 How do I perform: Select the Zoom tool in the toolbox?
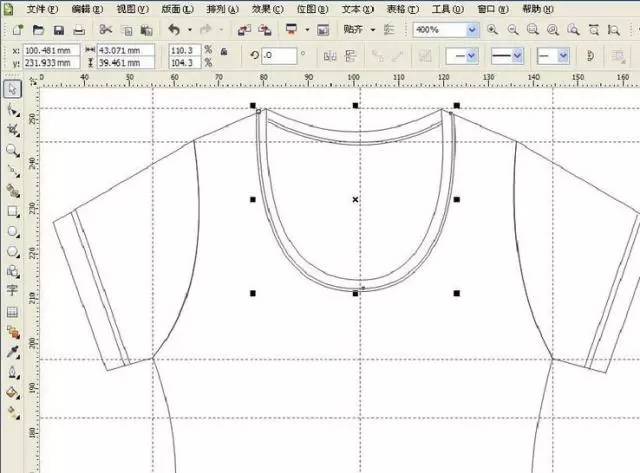(x=13, y=151)
